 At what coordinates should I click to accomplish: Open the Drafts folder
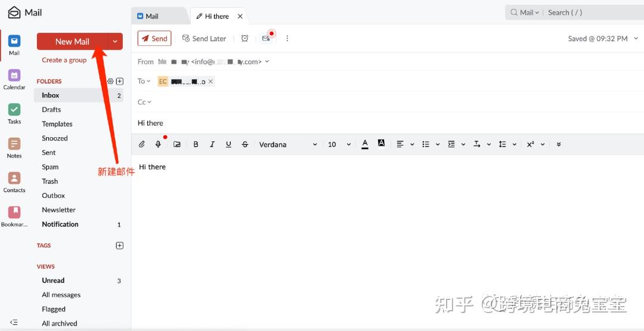(x=51, y=110)
